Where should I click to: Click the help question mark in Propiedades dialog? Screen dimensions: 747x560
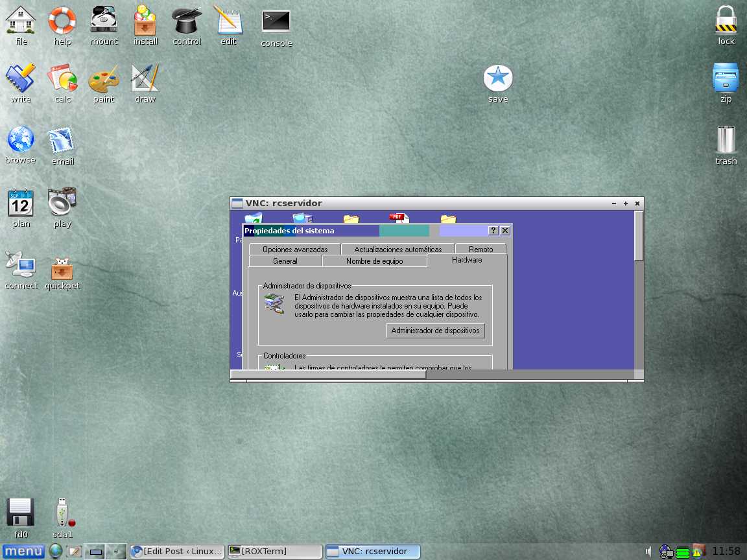(493, 230)
